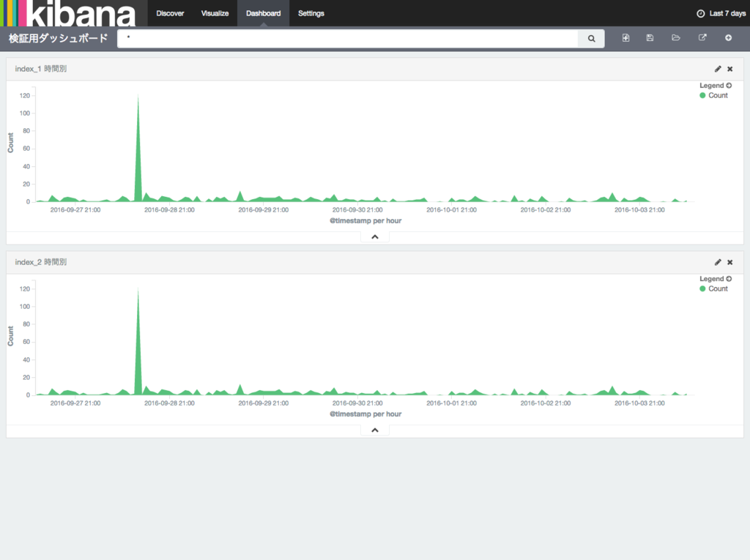
Task: Load saved dashboard with folder icon
Action: click(676, 38)
